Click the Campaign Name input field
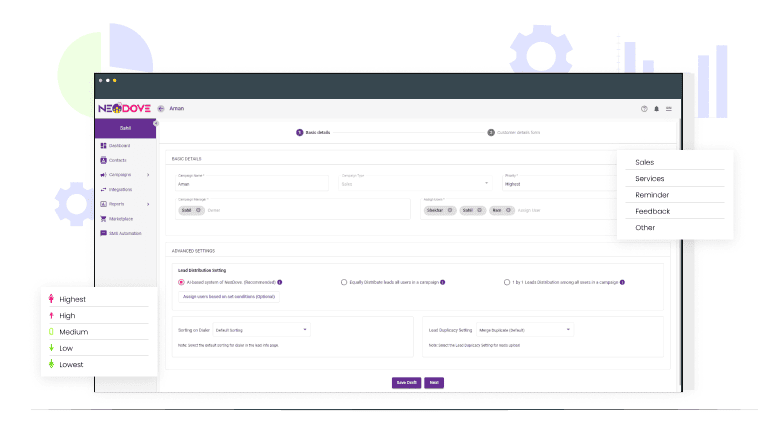 click(x=250, y=184)
